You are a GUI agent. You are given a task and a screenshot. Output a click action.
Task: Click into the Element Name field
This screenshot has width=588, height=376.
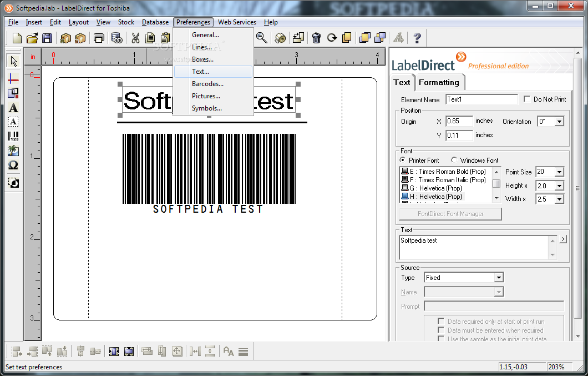click(481, 99)
